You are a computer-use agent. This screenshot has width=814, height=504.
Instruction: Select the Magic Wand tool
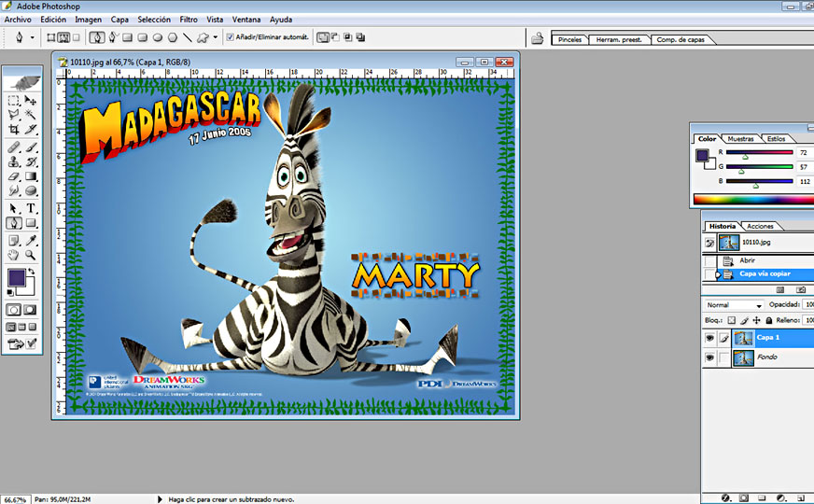pos(31,115)
